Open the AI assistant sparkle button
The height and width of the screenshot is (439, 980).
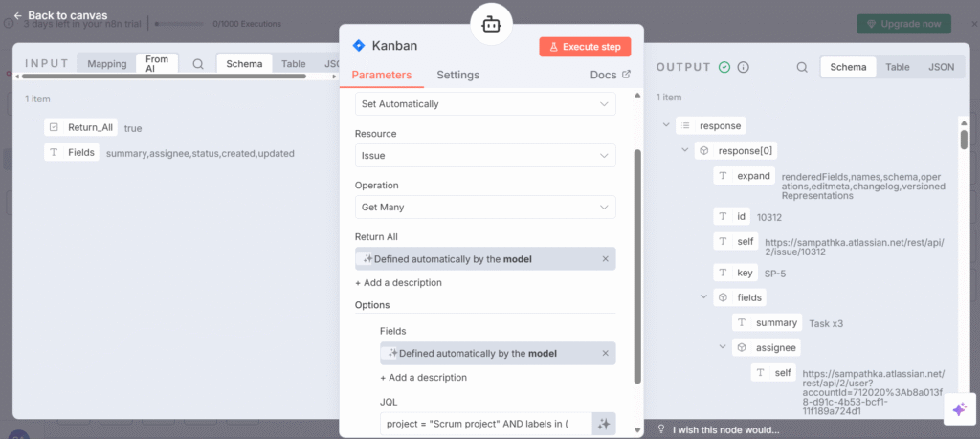pos(958,409)
